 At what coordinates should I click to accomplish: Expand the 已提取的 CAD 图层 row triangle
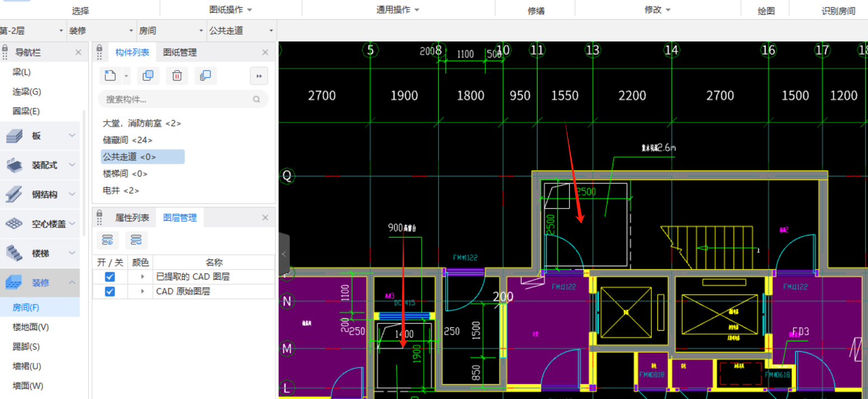(x=143, y=277)
